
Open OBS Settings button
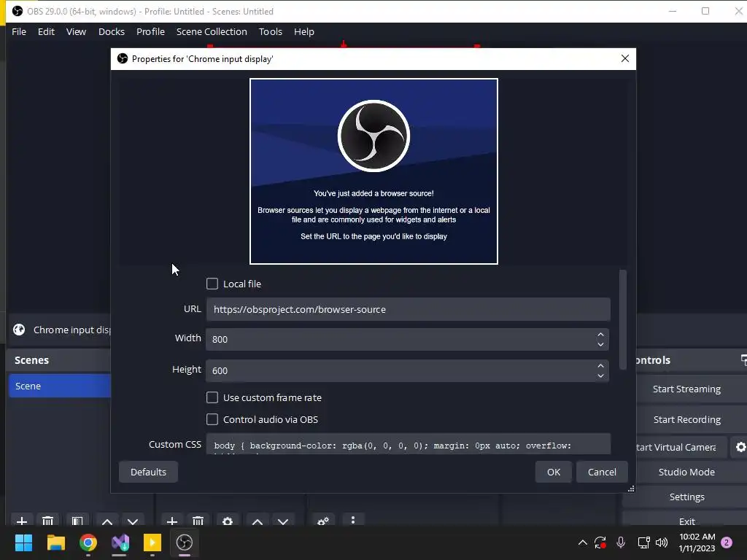tap(686, 497)
